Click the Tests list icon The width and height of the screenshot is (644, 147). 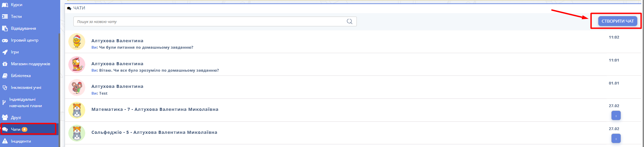tap(5, 17)
